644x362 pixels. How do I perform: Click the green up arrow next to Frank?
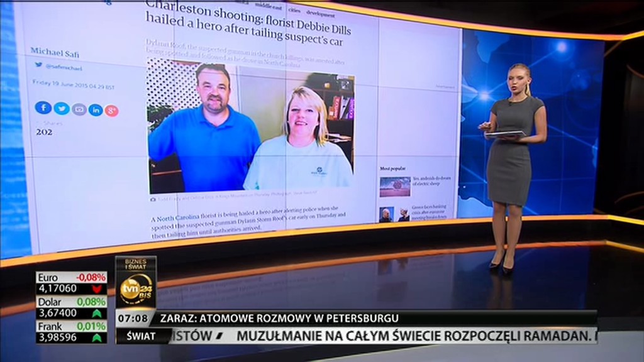click(x=97, y=337)
